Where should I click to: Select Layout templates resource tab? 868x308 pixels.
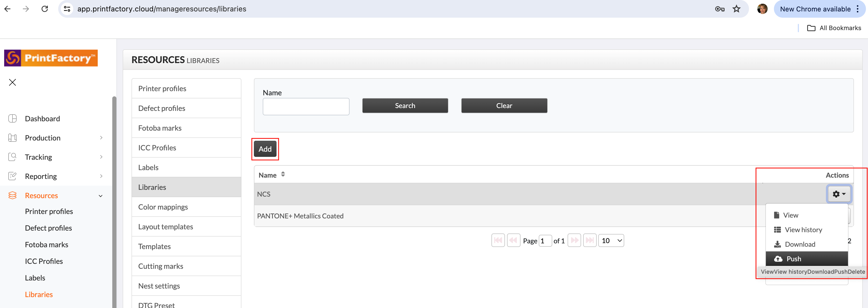186,226
